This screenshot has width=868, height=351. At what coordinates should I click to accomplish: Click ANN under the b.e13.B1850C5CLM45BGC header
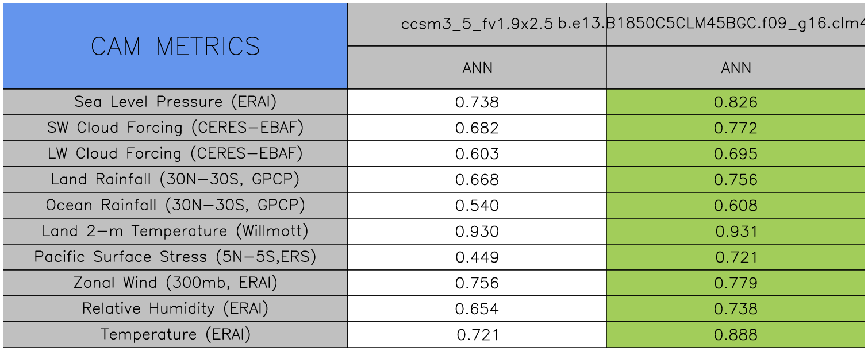(x=736, y=68)
